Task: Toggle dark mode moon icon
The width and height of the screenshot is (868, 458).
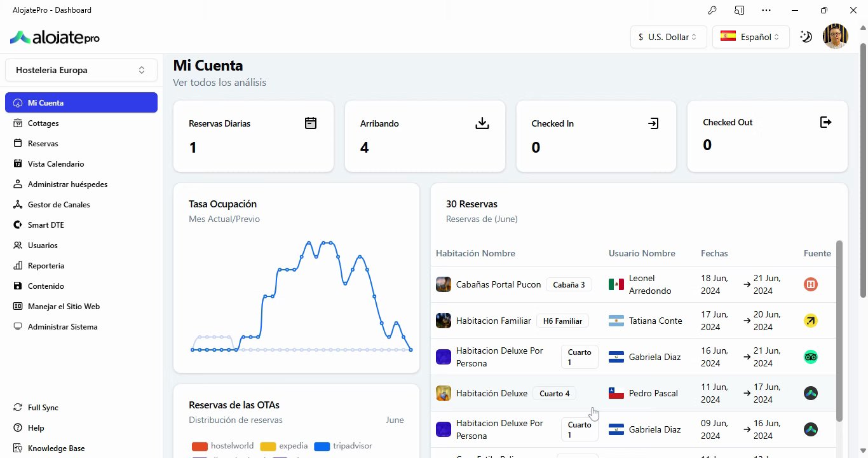Action: pos(806,37)
